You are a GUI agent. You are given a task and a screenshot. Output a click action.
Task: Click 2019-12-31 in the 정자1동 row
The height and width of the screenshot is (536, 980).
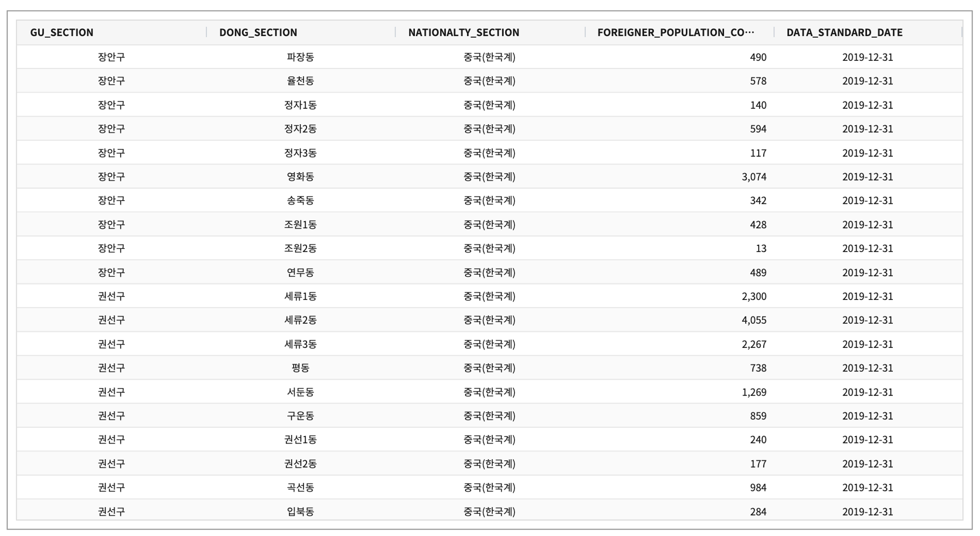coord(868,105)
